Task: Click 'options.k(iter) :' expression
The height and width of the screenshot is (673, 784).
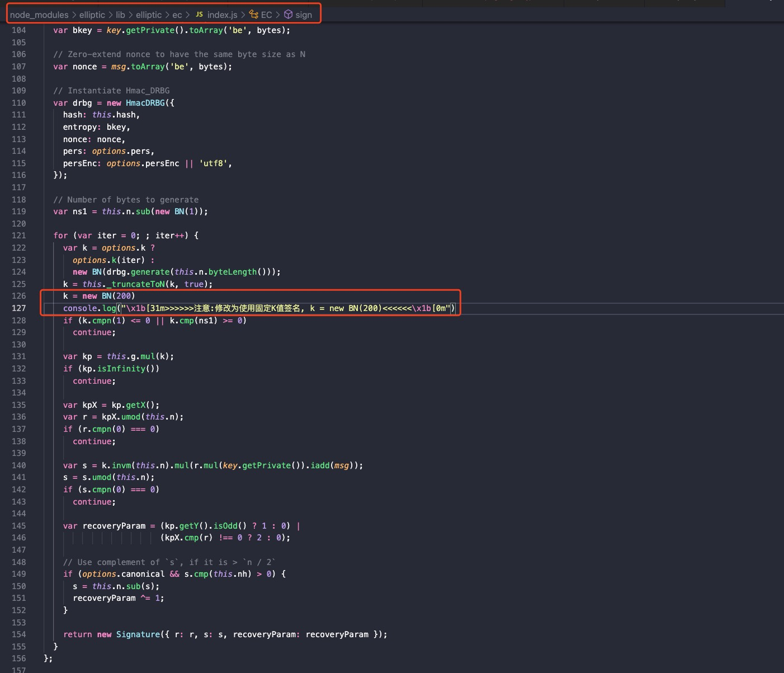Action: pyautogui.click(x=114, y=260)
